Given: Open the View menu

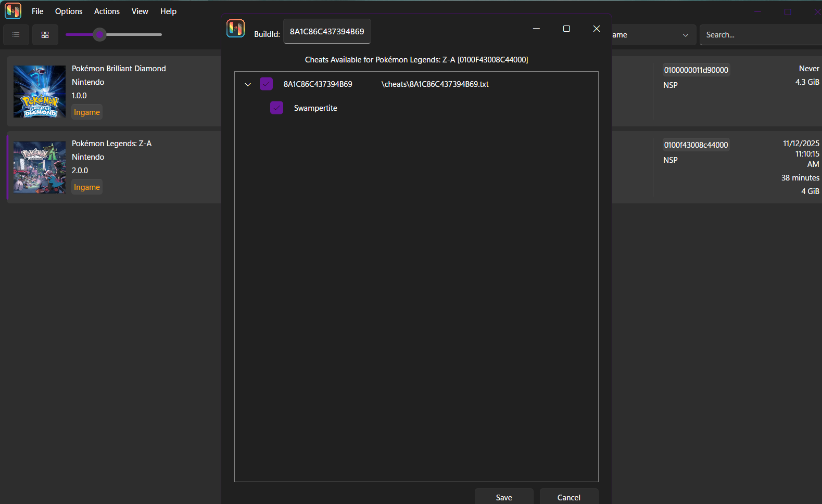Looking at the screenshot, I should pyautogui.click(x=140, y=11).
